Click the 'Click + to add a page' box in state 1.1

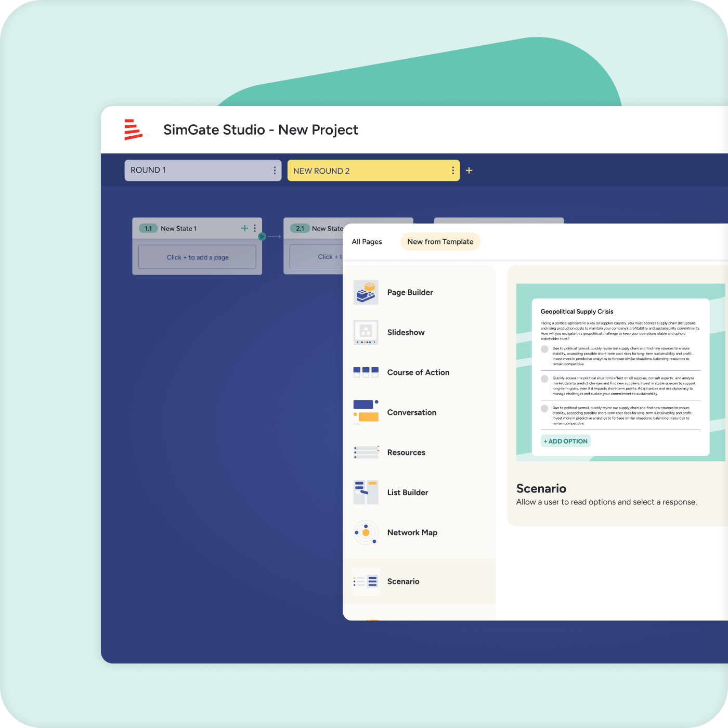[197, 257]
